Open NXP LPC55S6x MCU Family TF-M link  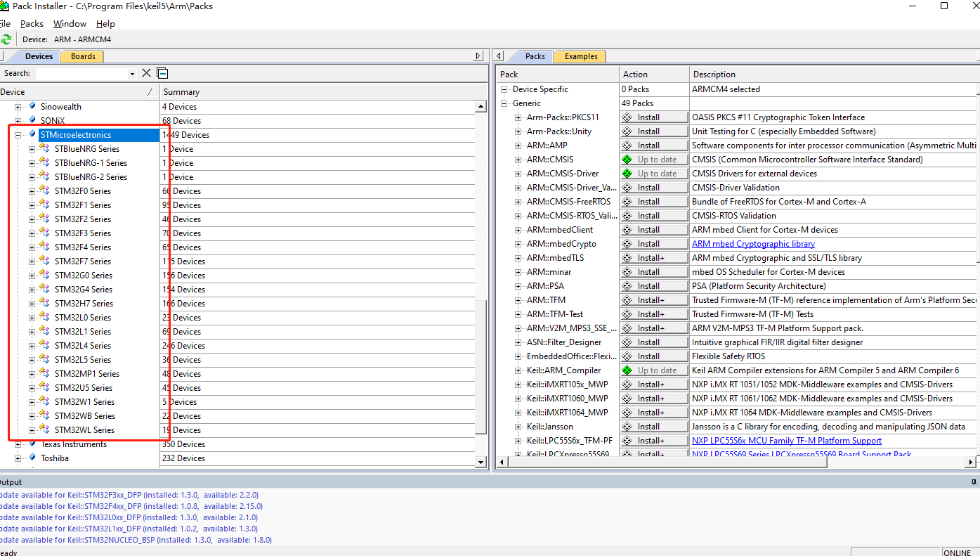[786, 441]
